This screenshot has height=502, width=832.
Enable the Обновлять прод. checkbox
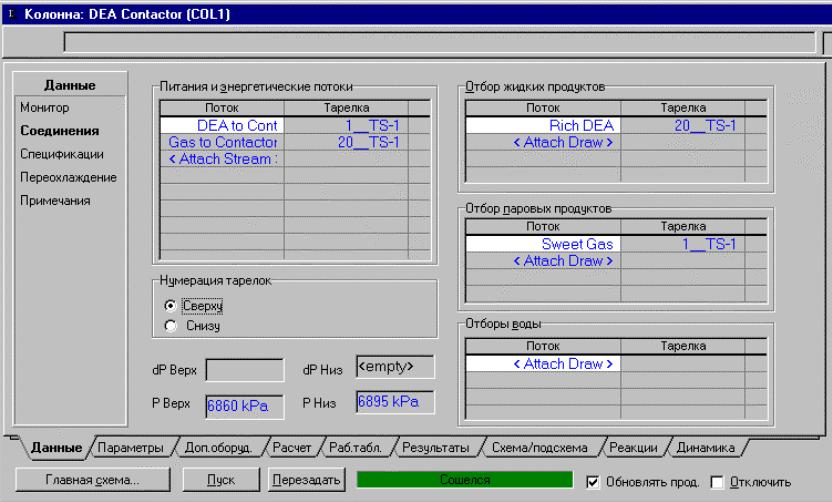click(593, 482)
